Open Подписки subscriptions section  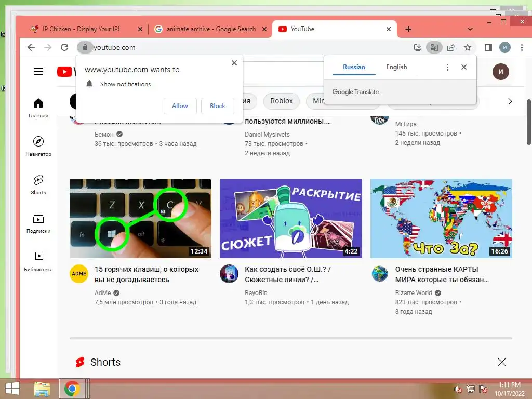[38, 223]
